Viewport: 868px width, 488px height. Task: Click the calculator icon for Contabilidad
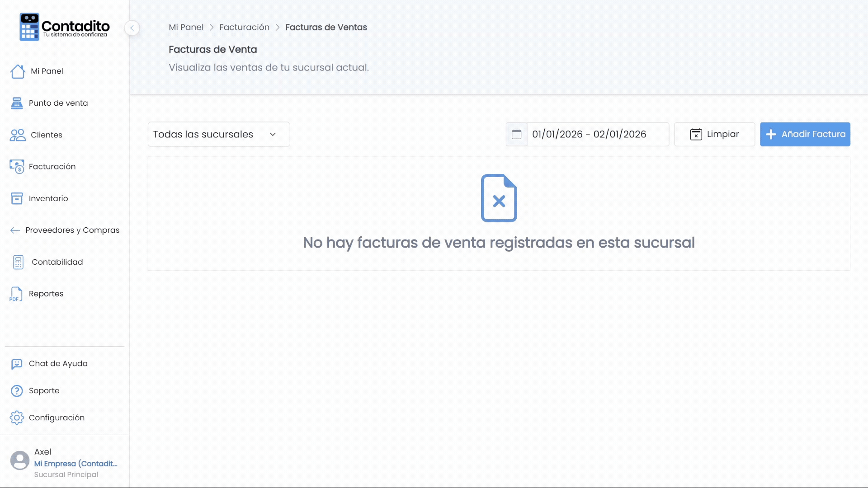(18, 262)
